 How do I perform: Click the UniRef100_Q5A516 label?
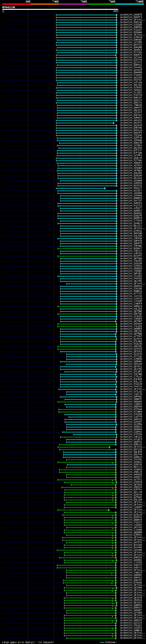coord(131,286)
